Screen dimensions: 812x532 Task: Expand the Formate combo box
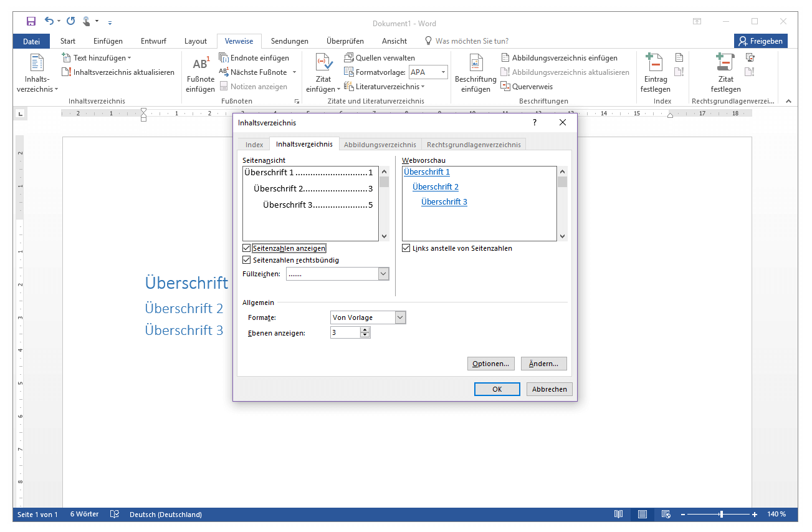(x=400, y=317)
